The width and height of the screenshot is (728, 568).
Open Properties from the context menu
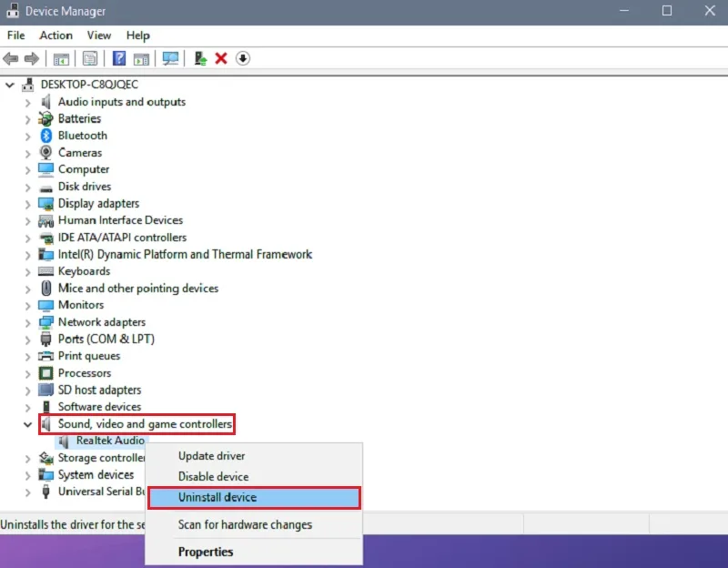(206, 552)
